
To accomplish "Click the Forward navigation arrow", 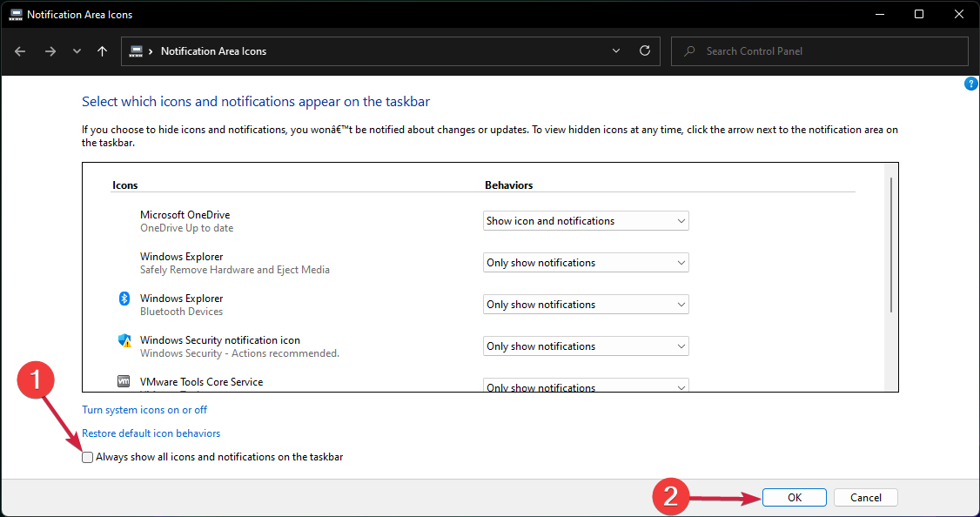I will pyautogui.click(x=50, y=51).
